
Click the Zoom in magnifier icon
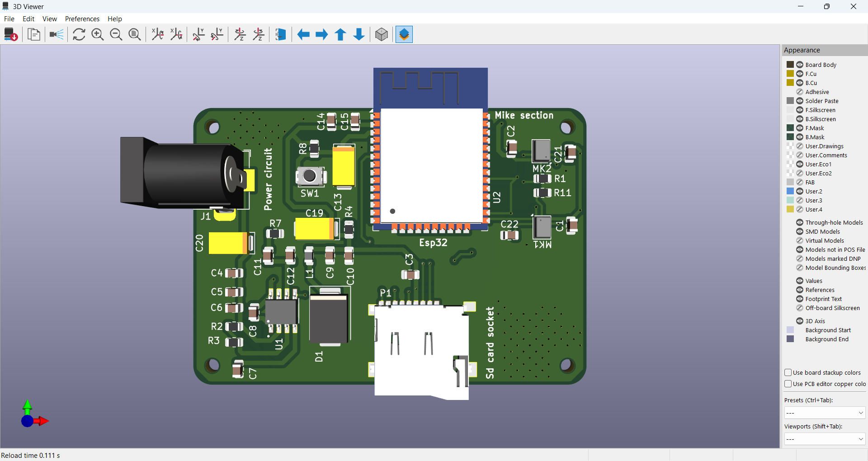[x=98, y=34]
